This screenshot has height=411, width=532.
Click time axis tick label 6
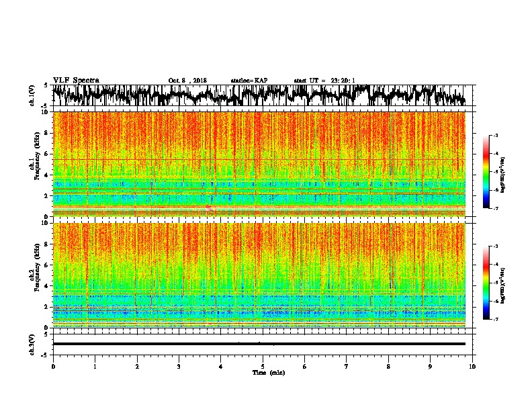[x=305, y=367]
